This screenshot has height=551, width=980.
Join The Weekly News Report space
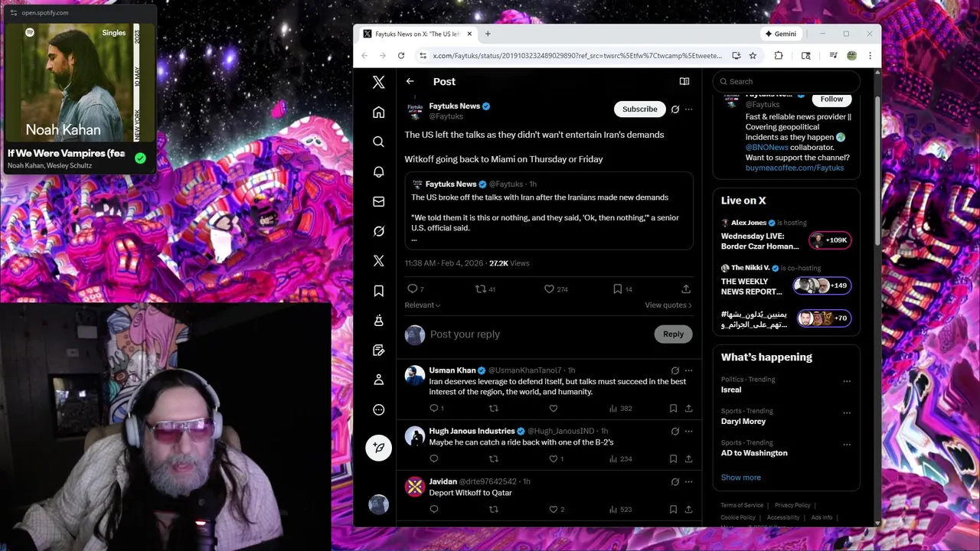pyautogui.click(x=786, y=282)
